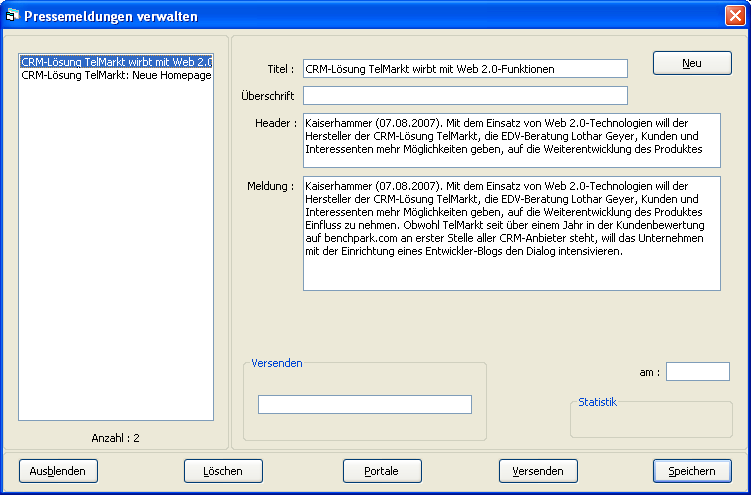Focus the 'am :' date field
Screen dimensions: 751x495
697,372
